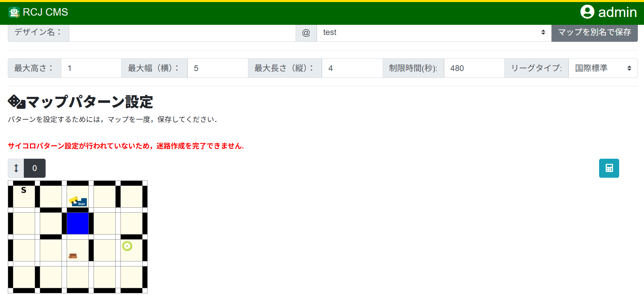Edit the 最大長さ（縦） value field

352,68
